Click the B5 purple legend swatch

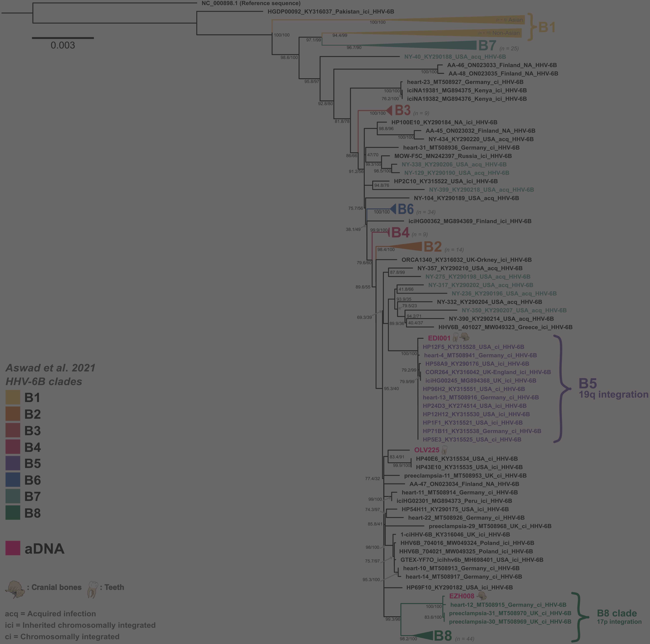[x=13, y=463]
